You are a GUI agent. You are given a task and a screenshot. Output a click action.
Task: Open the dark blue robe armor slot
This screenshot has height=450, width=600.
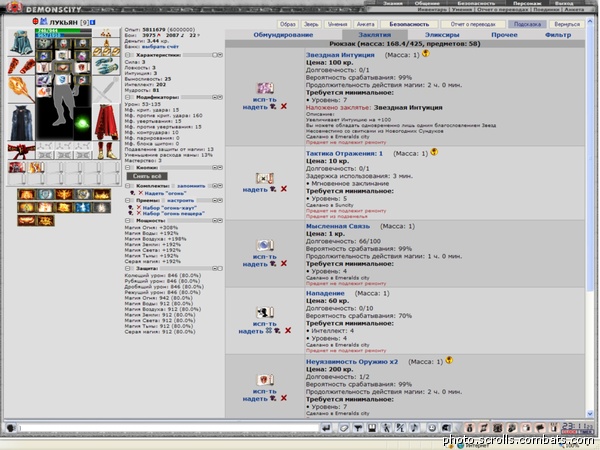[x=21, y=123]
